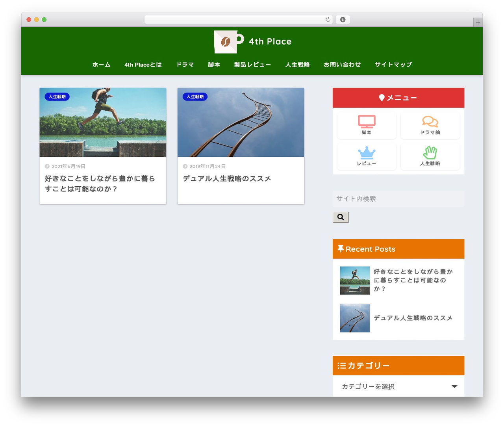
Task: Click the browser download icon
Action: click(343, 20)
